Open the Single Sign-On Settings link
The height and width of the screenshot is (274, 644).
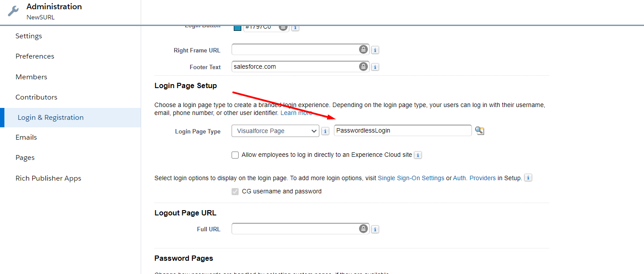coord(411,178)
